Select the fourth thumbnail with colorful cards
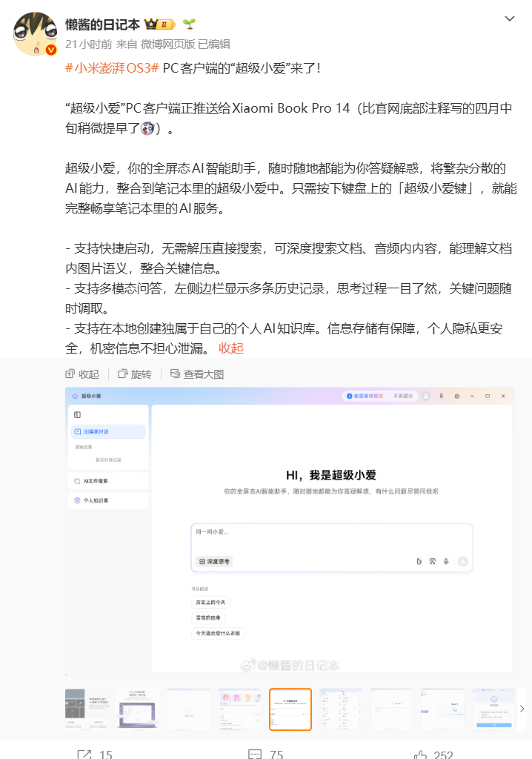The height and width of the screenshot is (759, 532). [239, 709]
